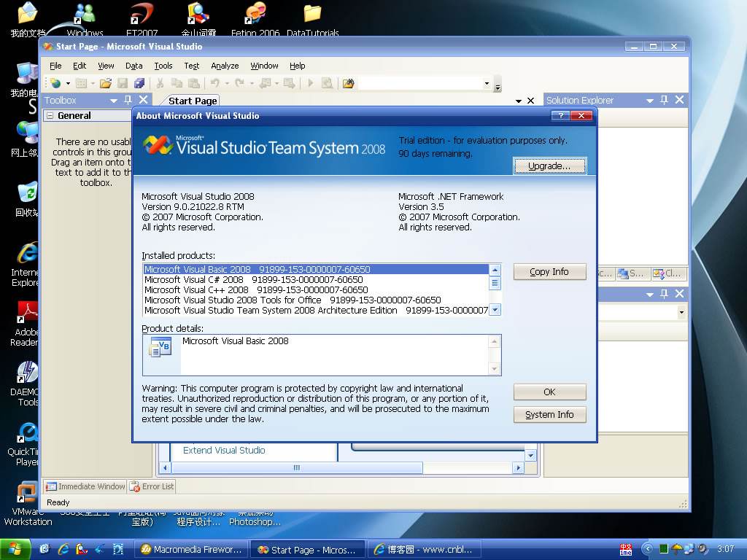Click the Open File toolbar icon
Viewport: 747px width, 560px height.
point(106,84)
